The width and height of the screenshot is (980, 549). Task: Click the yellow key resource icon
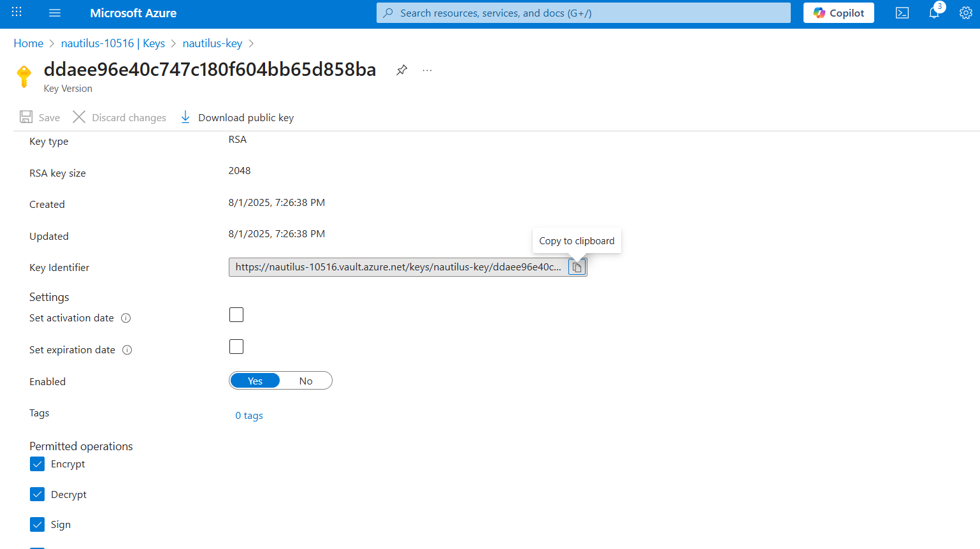pyautogui.click(x=24, y=76)
